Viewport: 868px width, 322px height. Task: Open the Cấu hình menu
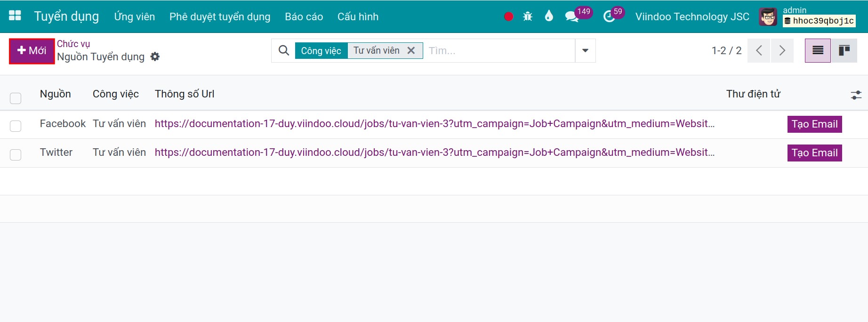tap(358, 16)
